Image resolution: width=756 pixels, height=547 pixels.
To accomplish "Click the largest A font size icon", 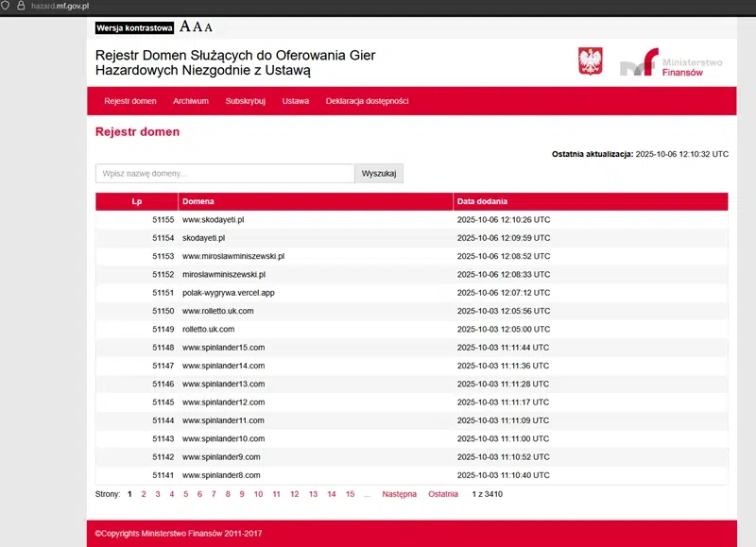I will tap(185, 27).
